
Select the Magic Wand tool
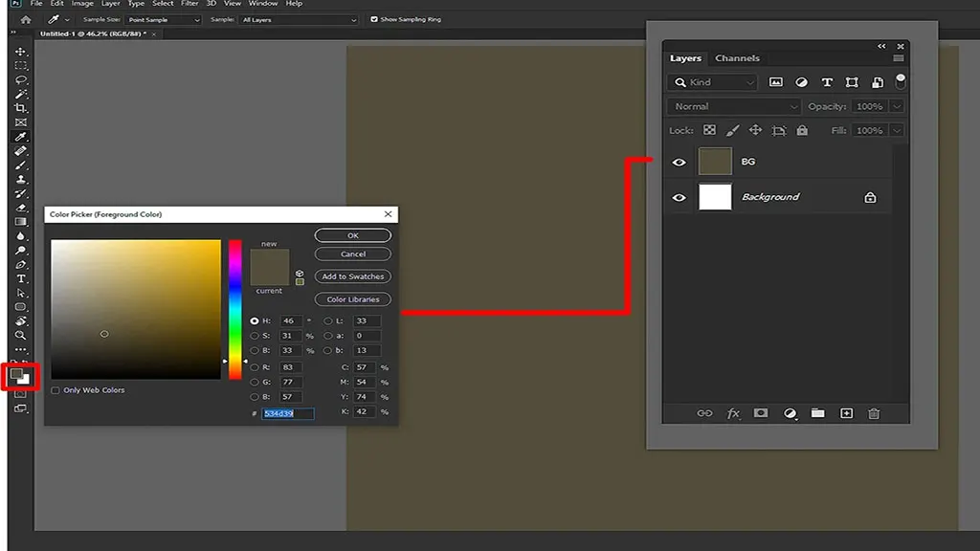(x=21, y=94)
